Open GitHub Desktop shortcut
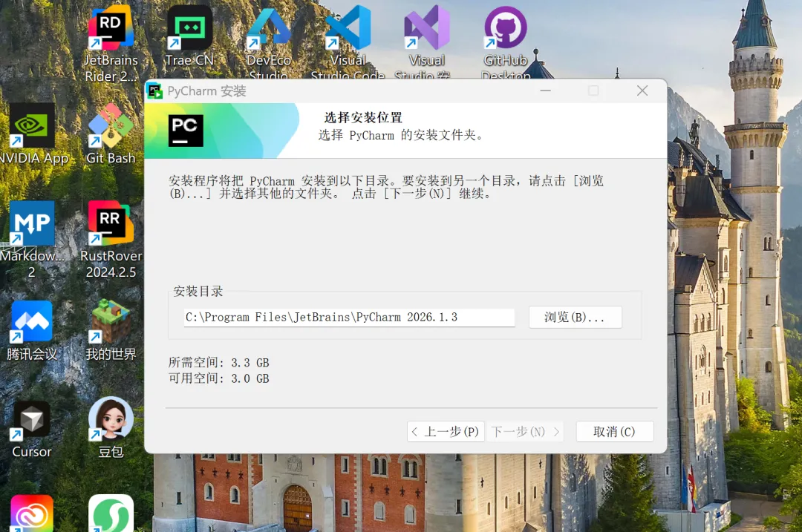 click(506, 43)
